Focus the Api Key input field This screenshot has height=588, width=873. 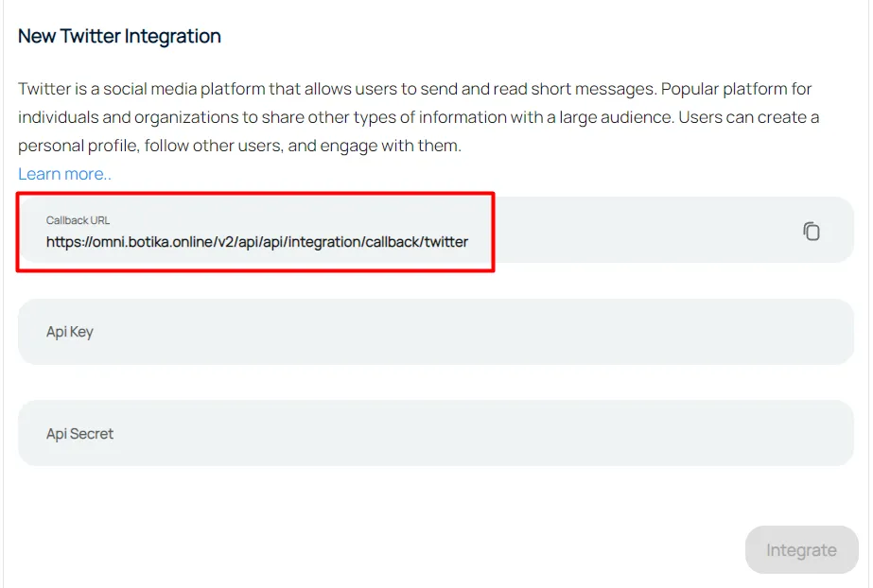point(436,332)
